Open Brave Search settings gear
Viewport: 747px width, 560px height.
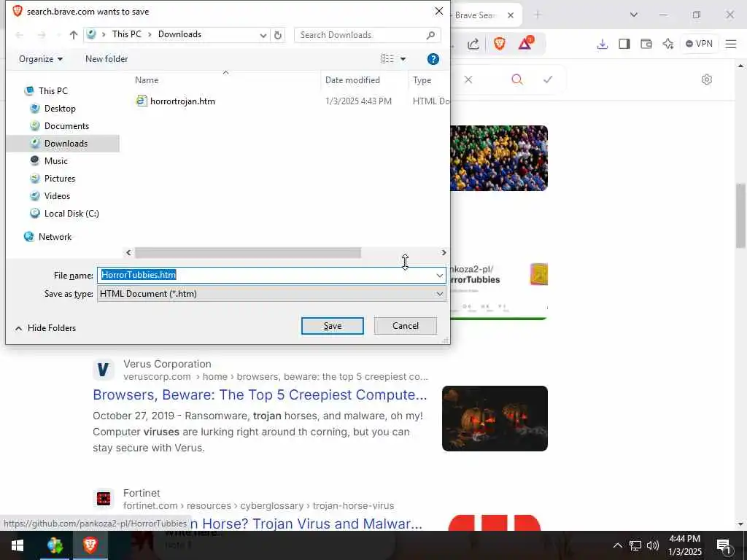(x=707, y=79)
